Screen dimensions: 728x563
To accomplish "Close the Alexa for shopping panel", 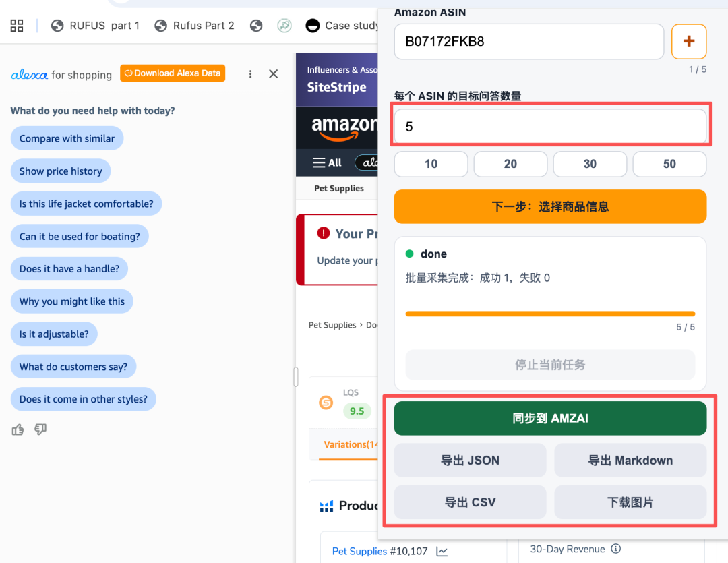I will point(274,74).
